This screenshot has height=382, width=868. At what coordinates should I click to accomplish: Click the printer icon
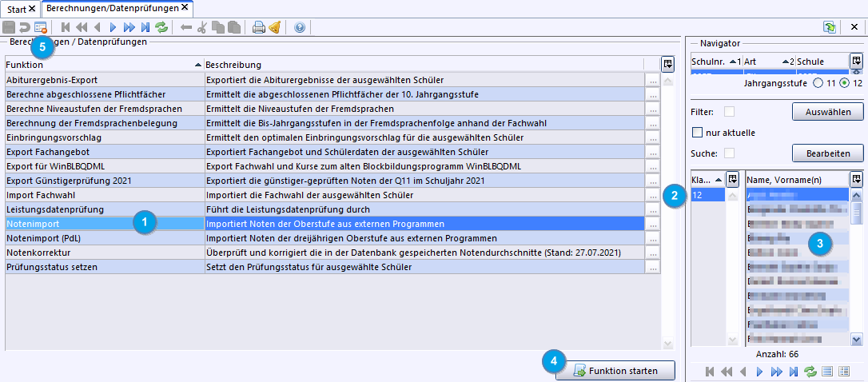coord(258,27)
